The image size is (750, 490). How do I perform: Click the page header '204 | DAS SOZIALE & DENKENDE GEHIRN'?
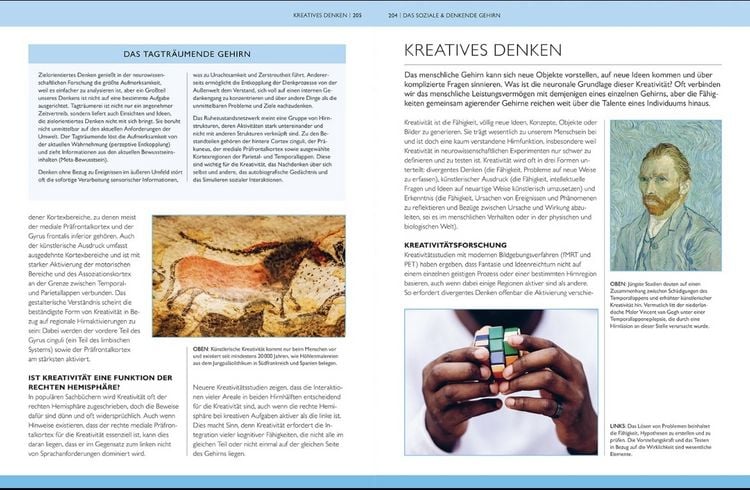point(444,15)
